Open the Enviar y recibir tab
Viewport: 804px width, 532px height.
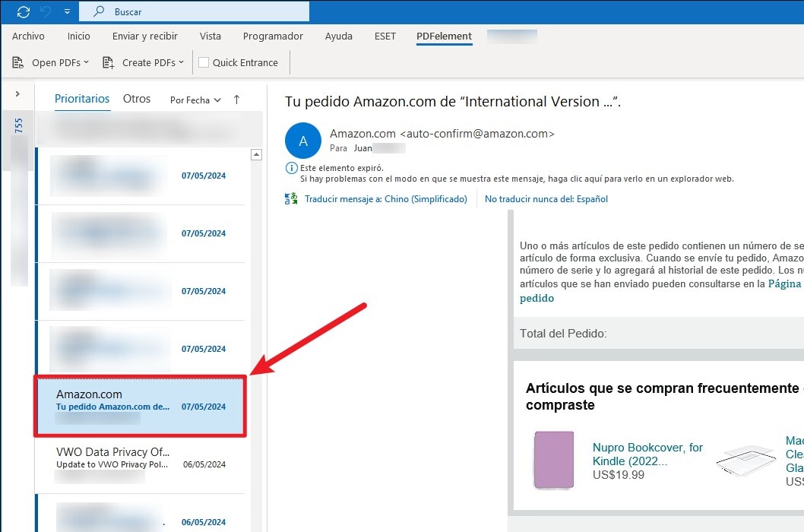coord(145,36)
